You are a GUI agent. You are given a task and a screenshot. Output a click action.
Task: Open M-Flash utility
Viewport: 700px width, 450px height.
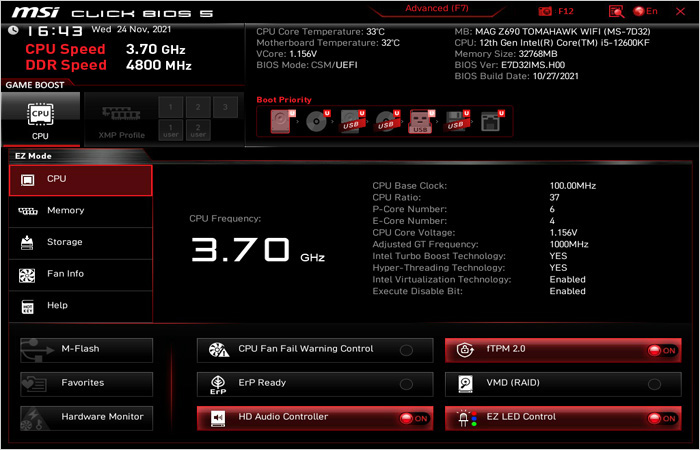[x=87, y=350]
